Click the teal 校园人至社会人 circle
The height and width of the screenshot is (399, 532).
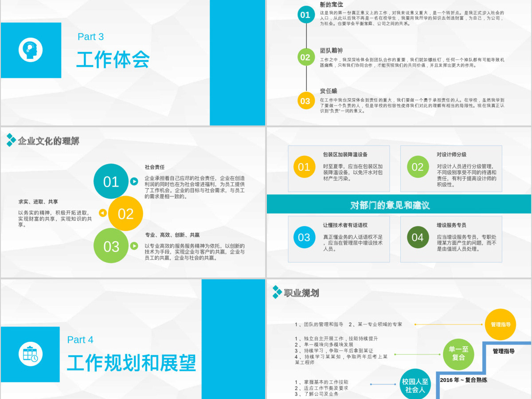tap(415, 384)
